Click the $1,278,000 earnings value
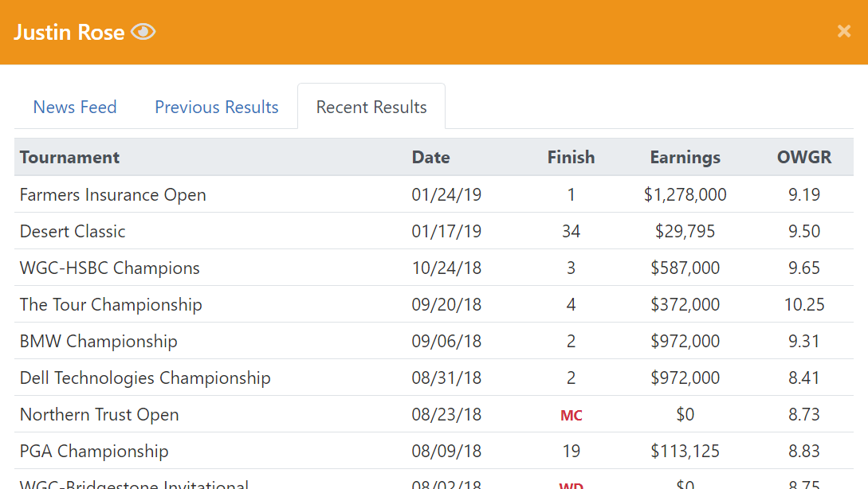The image size is (868, 489). 685,194
